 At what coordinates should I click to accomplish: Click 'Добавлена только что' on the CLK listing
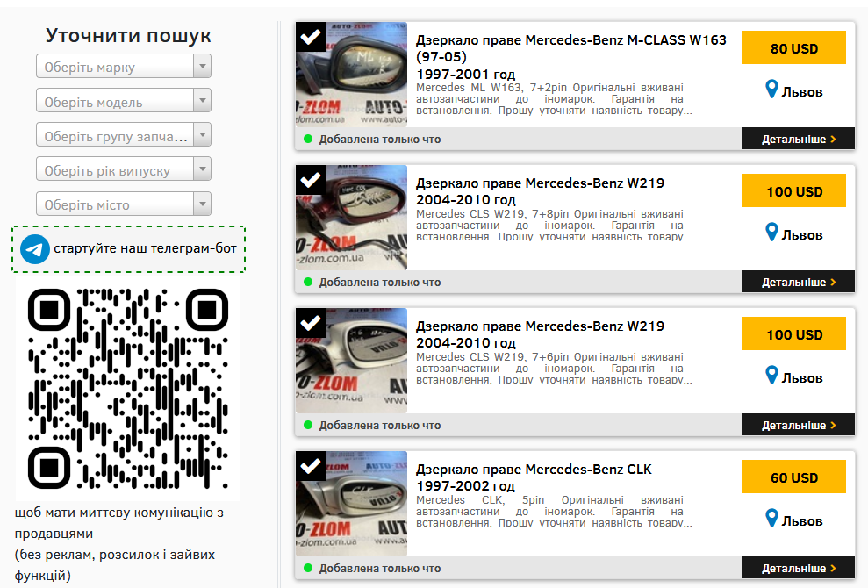(x=380, y=568)
